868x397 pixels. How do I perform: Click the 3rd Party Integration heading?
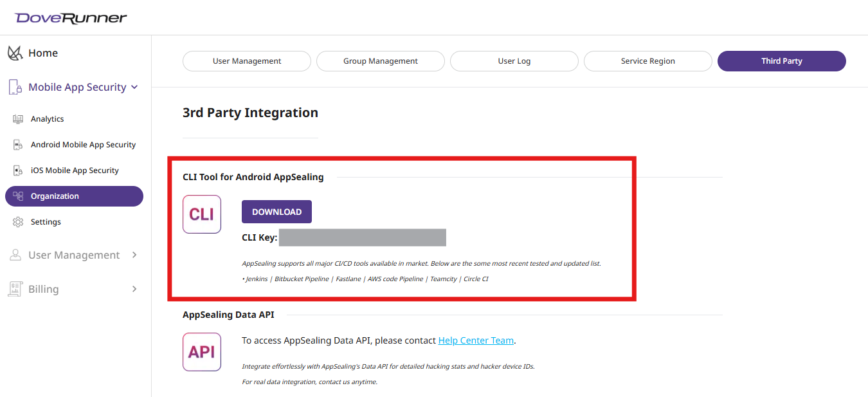click(x=250, y=113)
